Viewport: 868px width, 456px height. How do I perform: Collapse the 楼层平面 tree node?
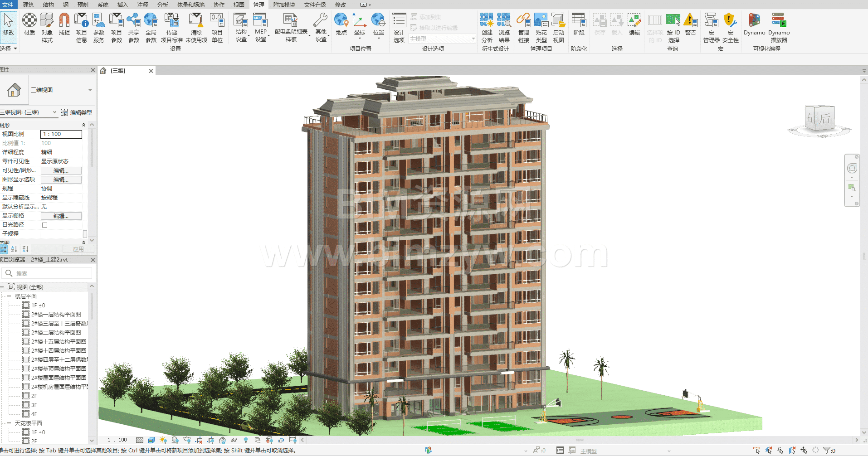(9, 296)
